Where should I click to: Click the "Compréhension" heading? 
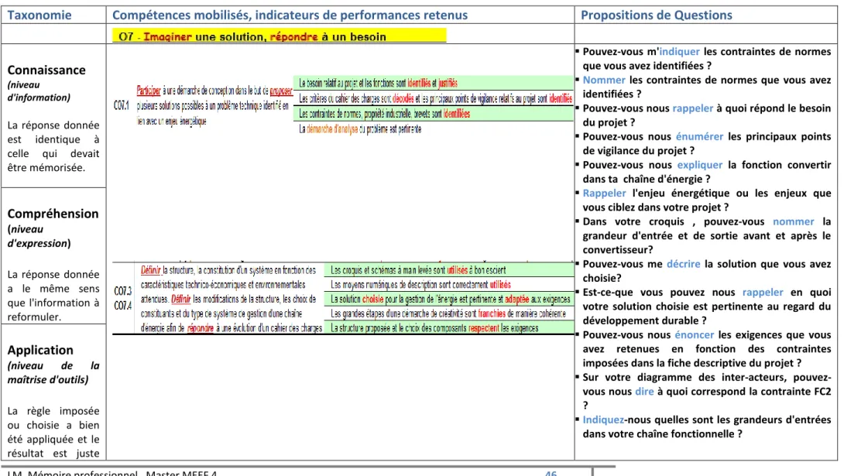[x=53, y=214]
